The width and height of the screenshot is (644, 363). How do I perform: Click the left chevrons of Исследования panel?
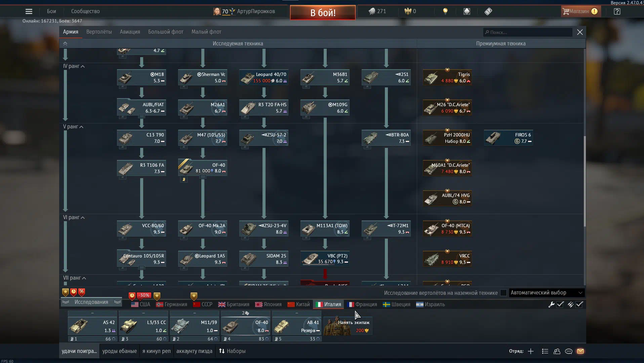coord(66,302)
